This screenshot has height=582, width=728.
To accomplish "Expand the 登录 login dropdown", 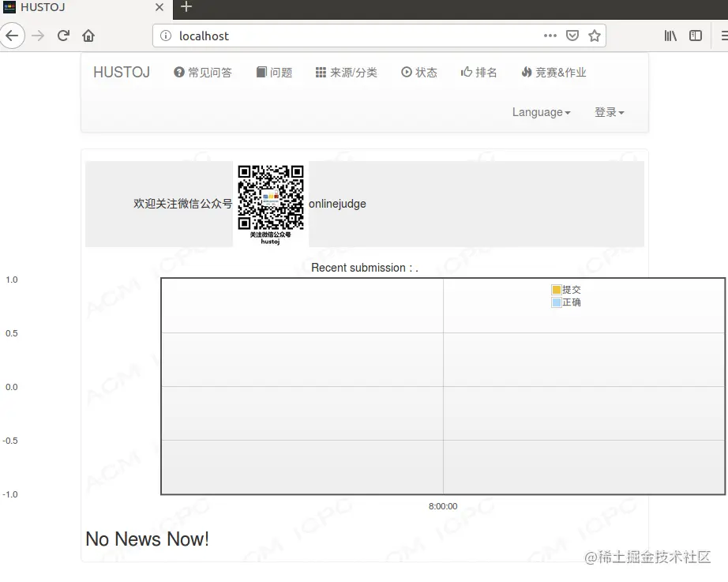I will [x=610, y=112].
